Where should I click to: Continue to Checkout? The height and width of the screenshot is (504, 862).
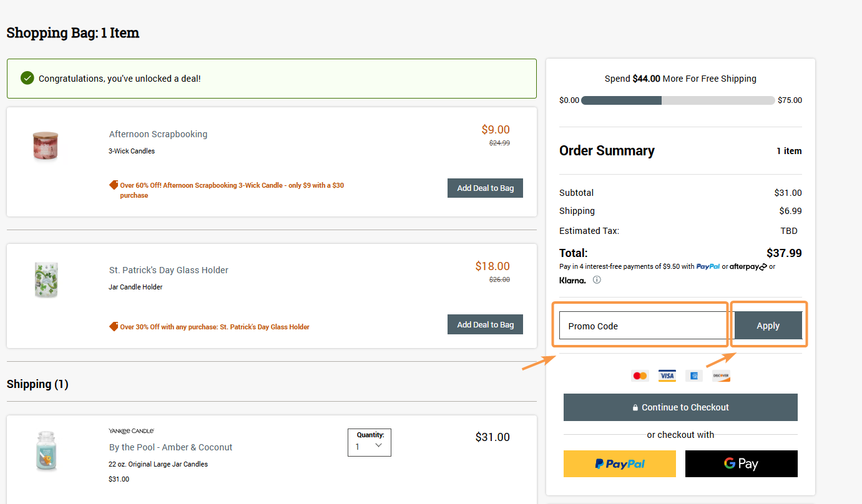tap(680, 407)
